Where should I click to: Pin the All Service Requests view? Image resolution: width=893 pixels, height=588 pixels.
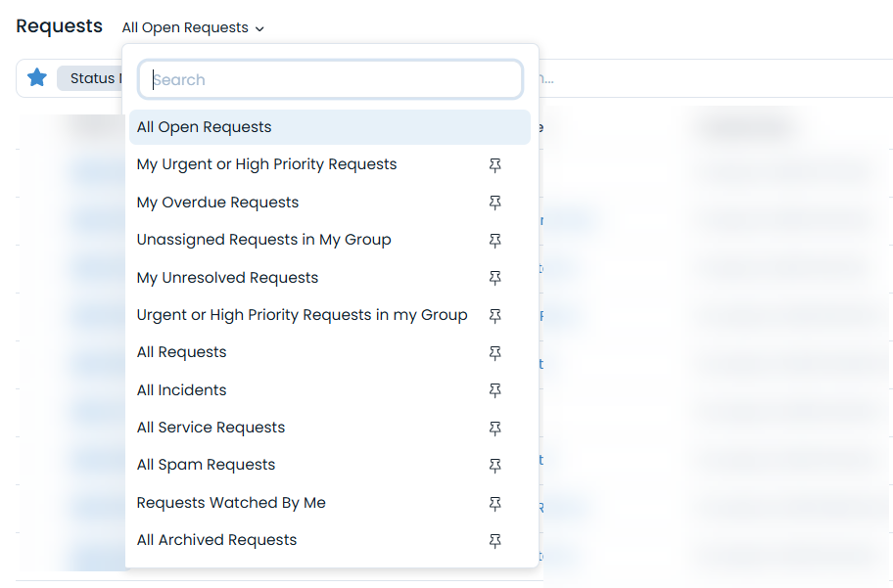(495, 428)
